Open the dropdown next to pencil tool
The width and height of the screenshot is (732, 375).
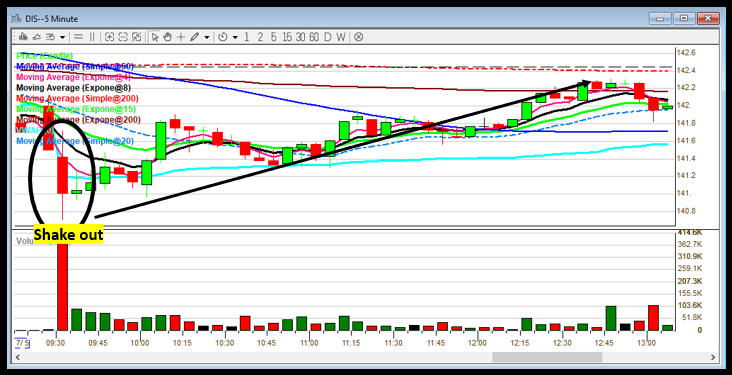pos(207,37)
